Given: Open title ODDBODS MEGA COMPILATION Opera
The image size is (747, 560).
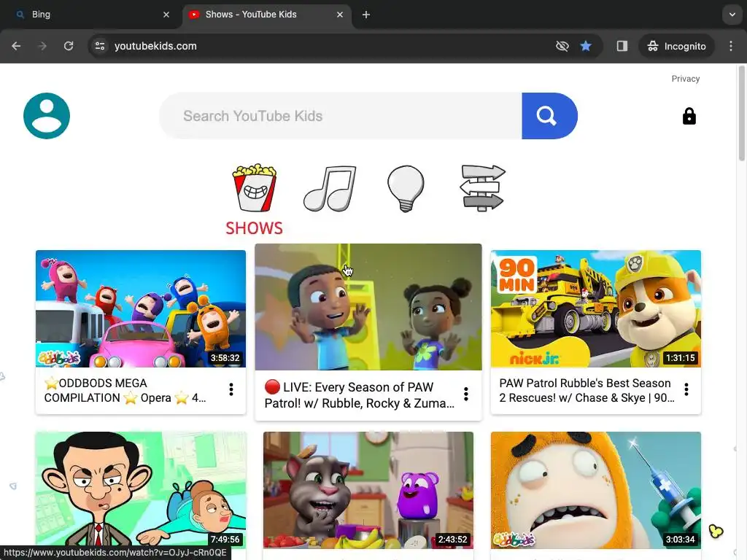Looking at the screenshot, I should coord(125,391).
